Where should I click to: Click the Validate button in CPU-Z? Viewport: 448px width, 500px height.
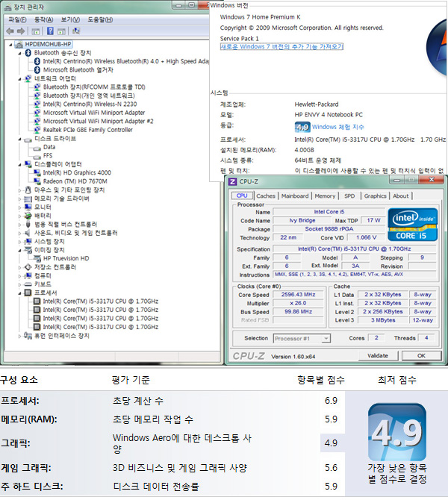point(378,356)
